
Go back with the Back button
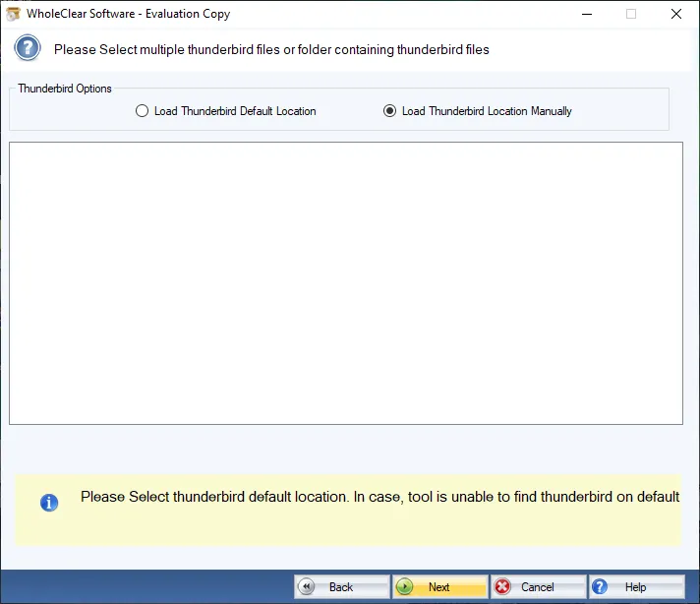coord(342,586)
